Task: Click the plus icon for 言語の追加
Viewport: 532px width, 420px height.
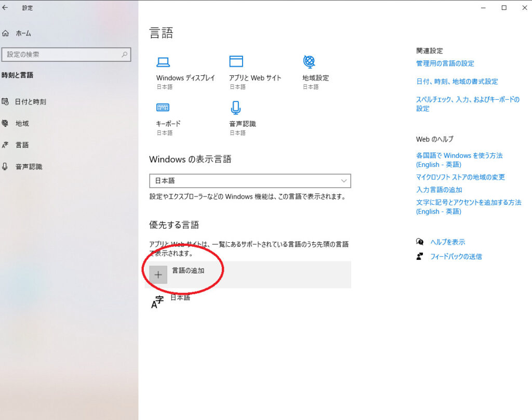Action: click(158, 274)
